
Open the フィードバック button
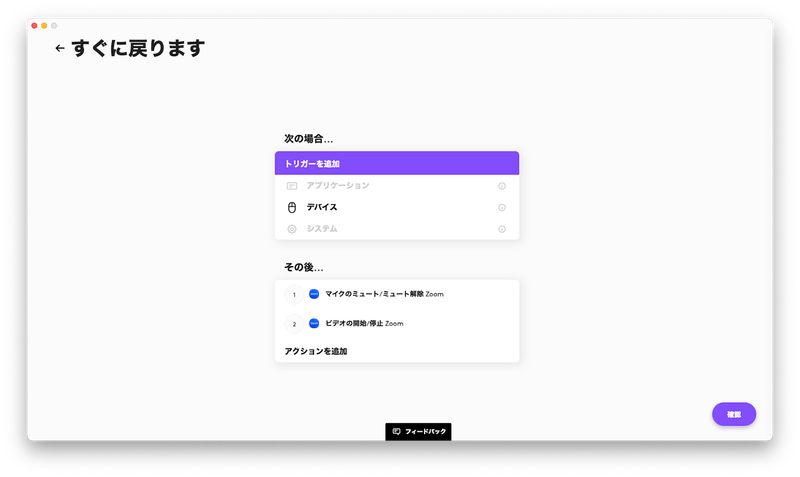[418, 432]
